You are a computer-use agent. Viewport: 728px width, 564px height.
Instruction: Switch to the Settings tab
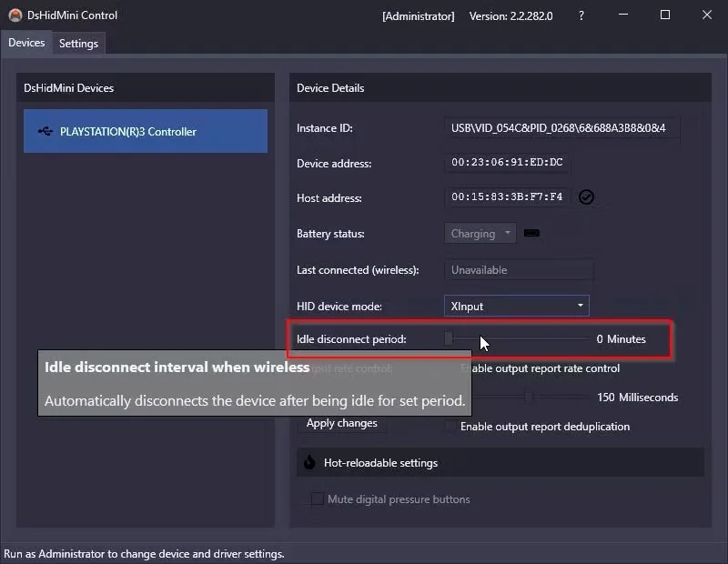point(78,44)
